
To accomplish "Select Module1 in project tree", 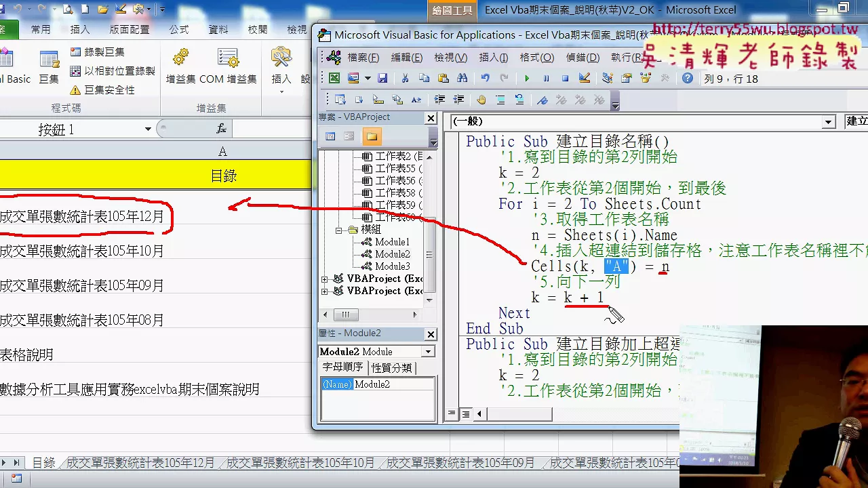I will click(392, 242).
